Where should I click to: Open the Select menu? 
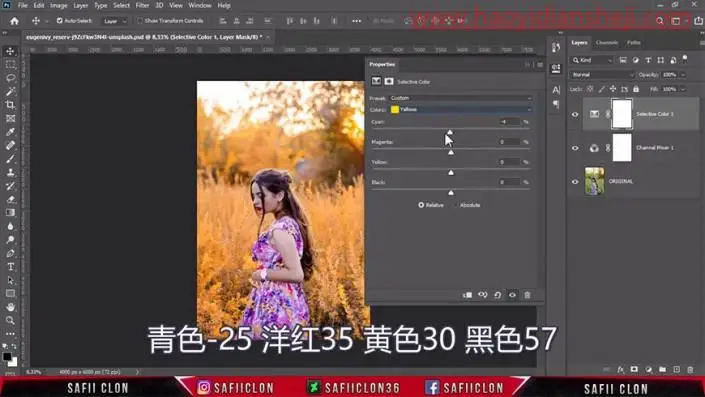[x=121, y=5]
